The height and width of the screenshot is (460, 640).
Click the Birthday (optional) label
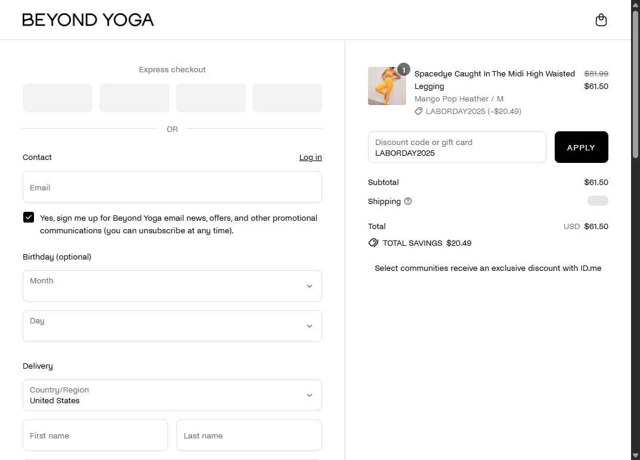coord(57,257)
